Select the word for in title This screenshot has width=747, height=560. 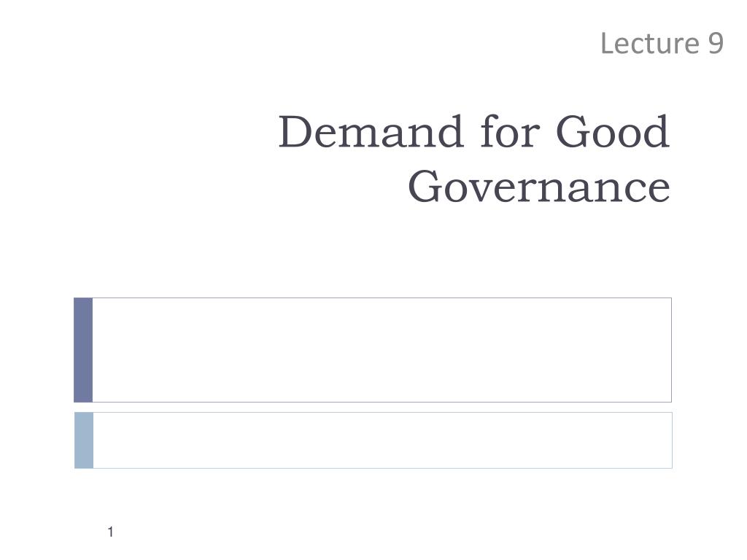click(x=510, y=131)
